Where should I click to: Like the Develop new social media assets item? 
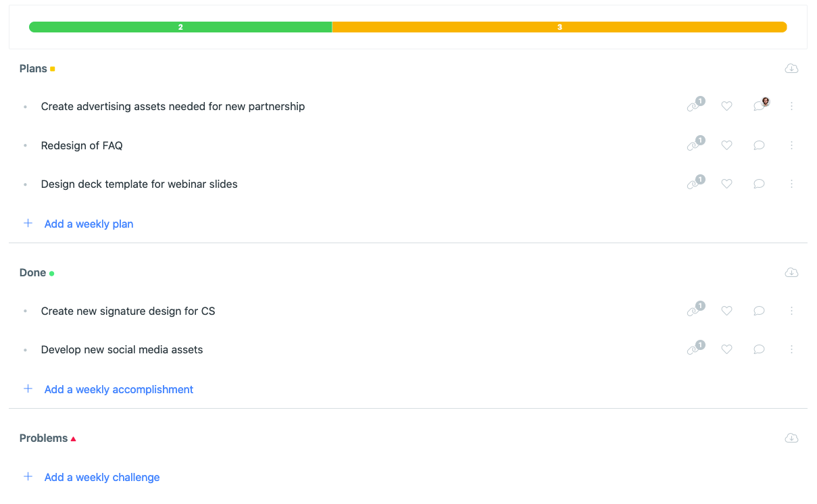(726, 349)
